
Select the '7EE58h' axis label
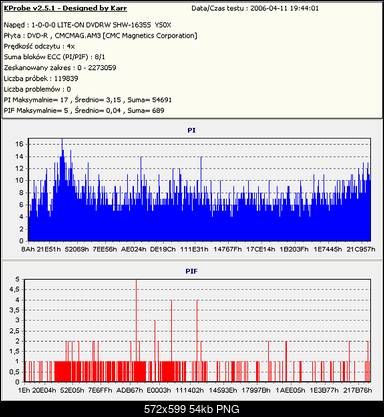(105, 249)
